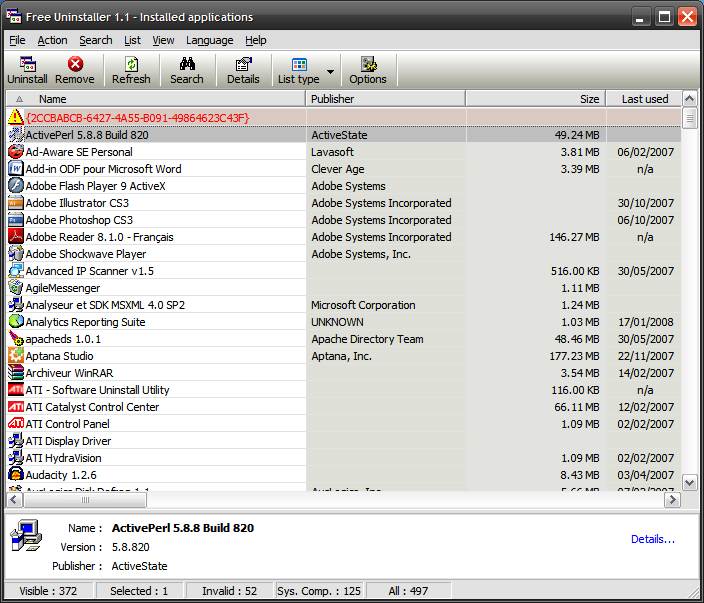Sort by the Last used column header

coord(644,99)
